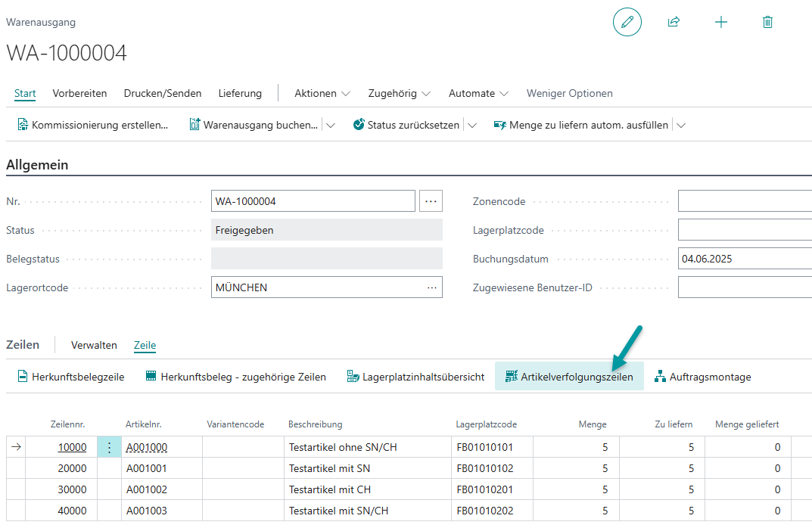
Task: Click Weniger Optionen link
Action: coord(569,94)
